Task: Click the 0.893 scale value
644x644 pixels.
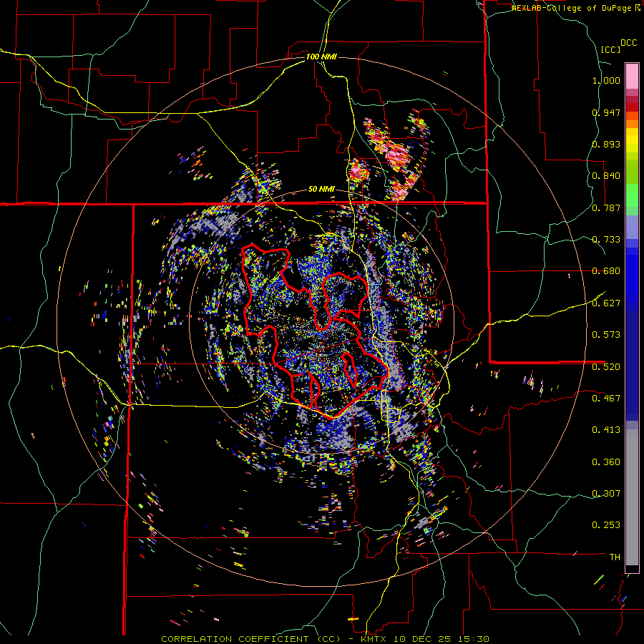Action: click(606, 144)
